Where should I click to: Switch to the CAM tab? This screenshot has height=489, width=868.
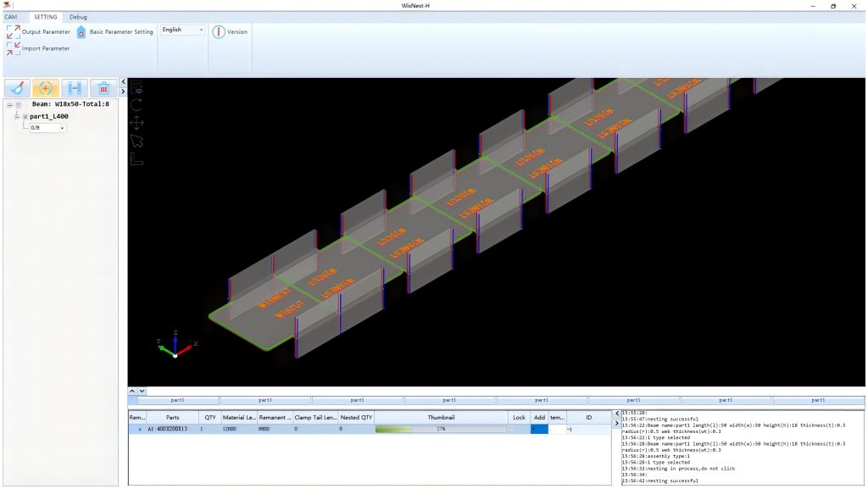[11, 16]
